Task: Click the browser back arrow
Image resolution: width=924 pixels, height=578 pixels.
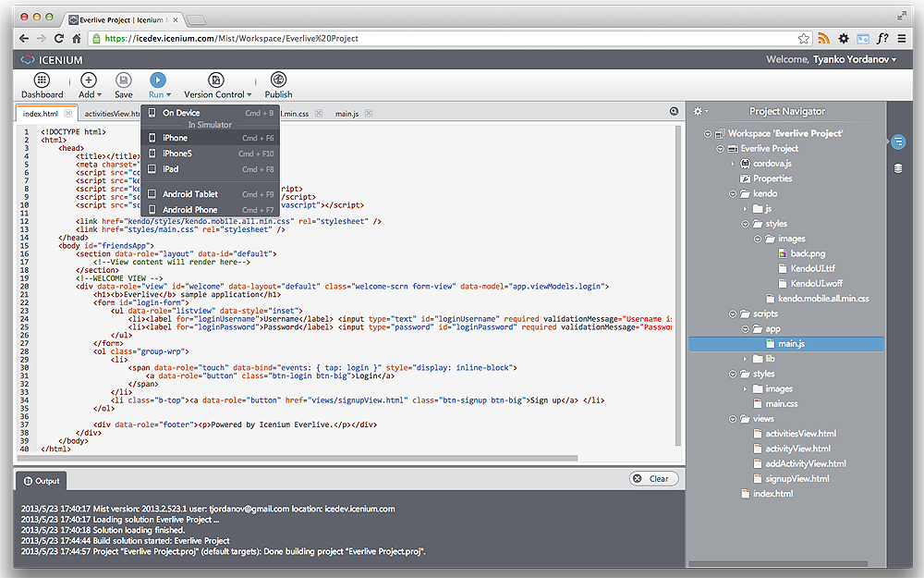Action: click(24, 38)
